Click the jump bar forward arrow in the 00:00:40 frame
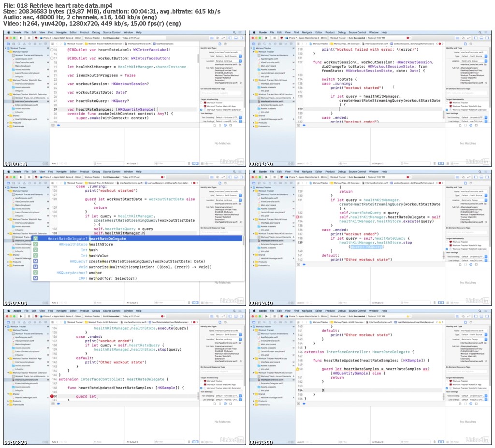 [61, 44]
